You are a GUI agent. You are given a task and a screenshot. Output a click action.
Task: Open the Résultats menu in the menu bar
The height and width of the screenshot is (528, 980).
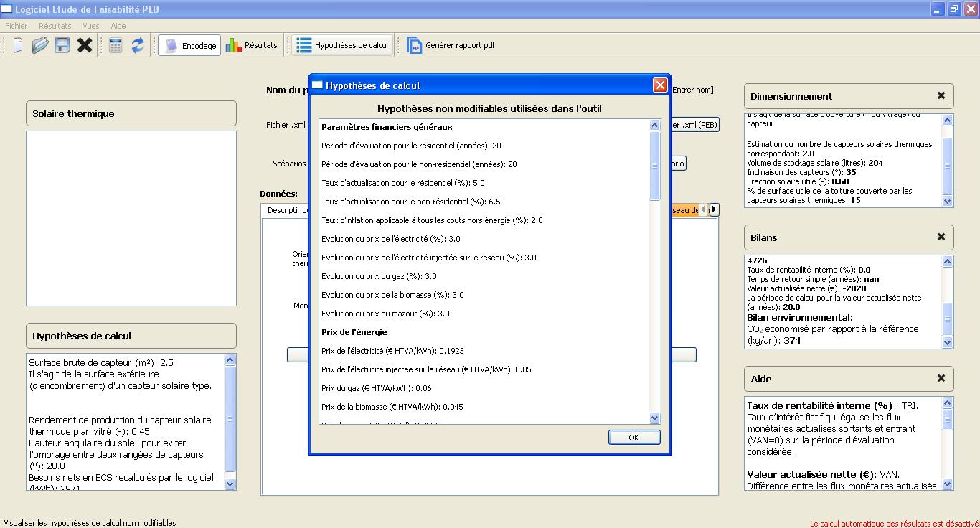55,26
